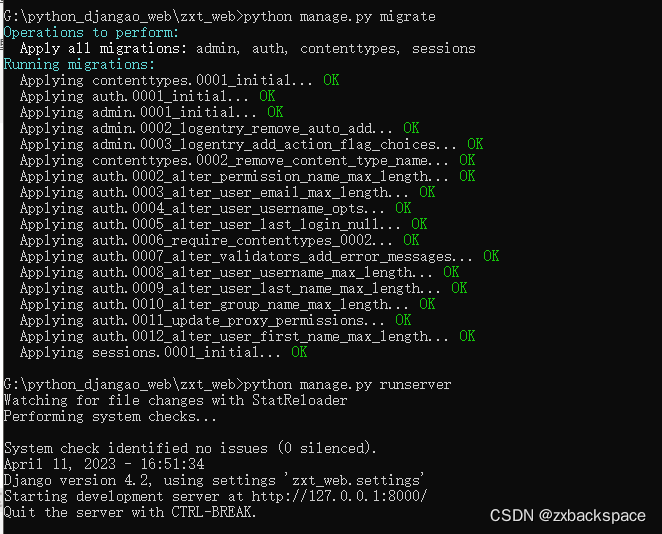The image size is (662, 534).
Task: Select the 'Operations to perform:' heading text
Action: (x=91, y=33)
